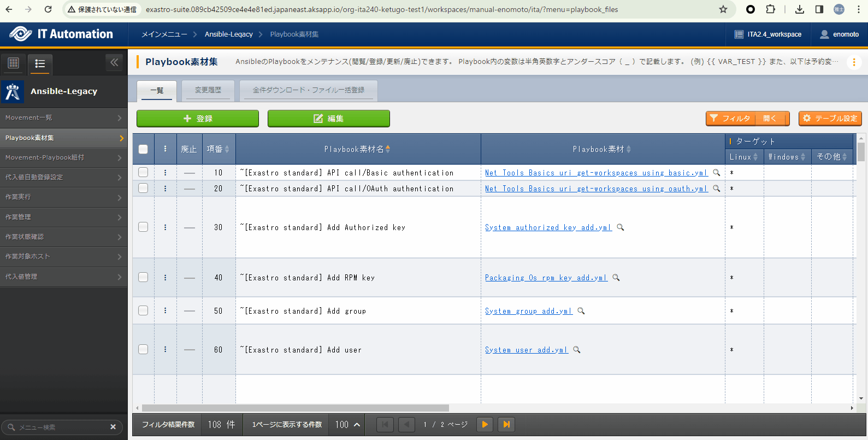This screenshot has width=868, height=440.
Task: Open the page options three-dot menu
Action: point(854,62)
